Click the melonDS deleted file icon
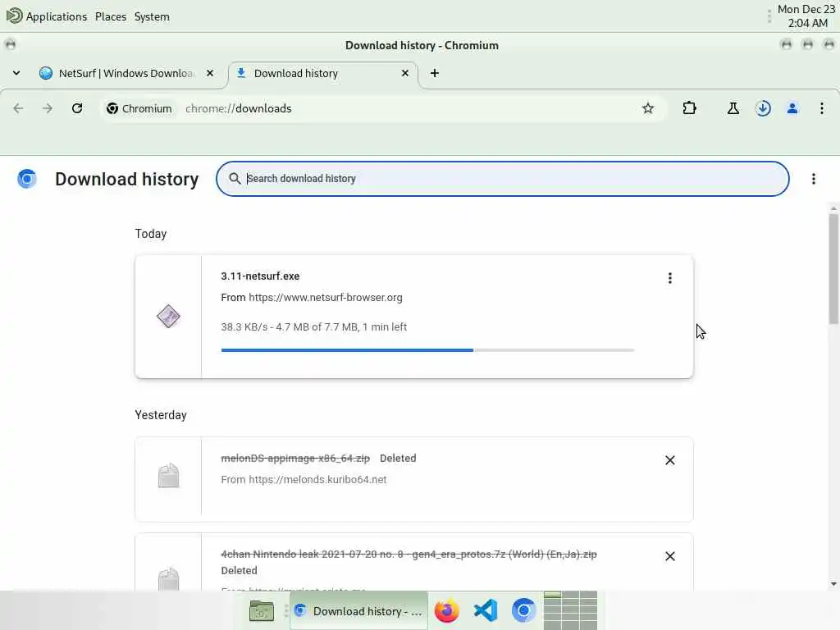Image resolution: width=840 pixels, height=630 pixels. (x=168, y=476)
